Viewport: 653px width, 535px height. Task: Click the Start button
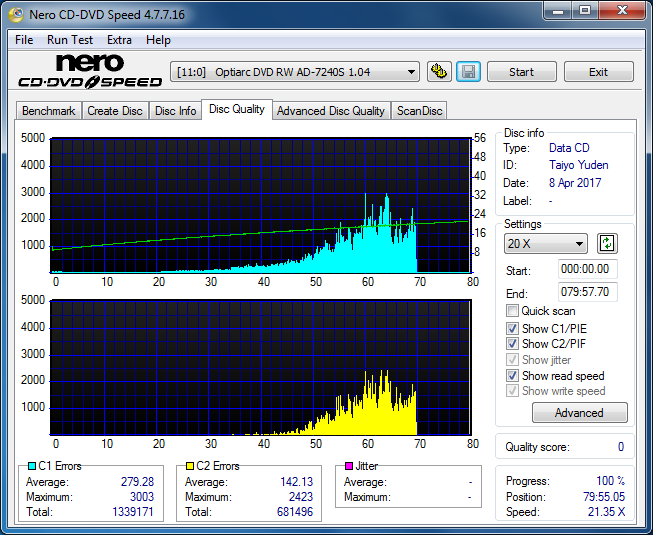(521, 72)
